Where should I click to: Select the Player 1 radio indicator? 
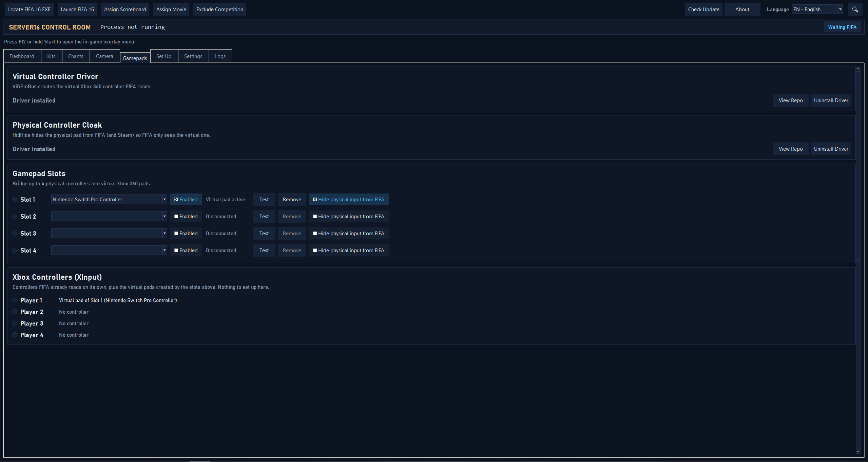coord(15,300)
